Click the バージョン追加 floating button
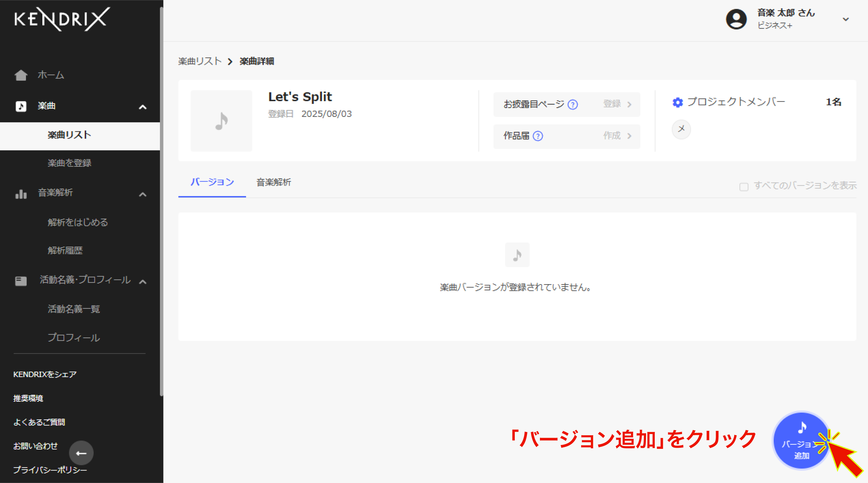868x483 pixels. (802, 440)
